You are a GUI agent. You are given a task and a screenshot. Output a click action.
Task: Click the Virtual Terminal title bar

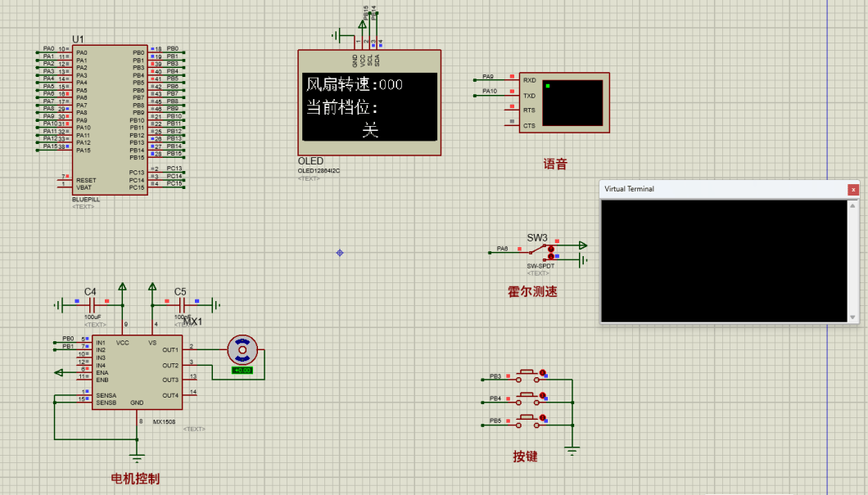(721, 189)
